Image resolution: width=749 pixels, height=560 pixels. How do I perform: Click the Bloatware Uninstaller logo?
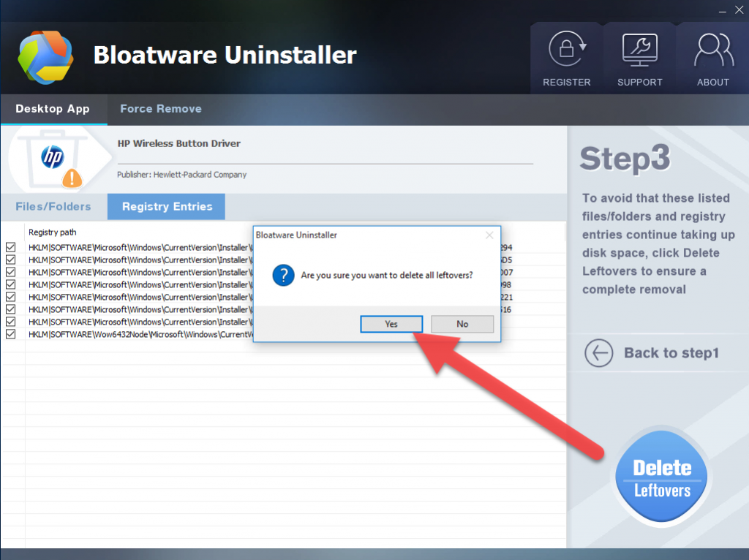46,57
